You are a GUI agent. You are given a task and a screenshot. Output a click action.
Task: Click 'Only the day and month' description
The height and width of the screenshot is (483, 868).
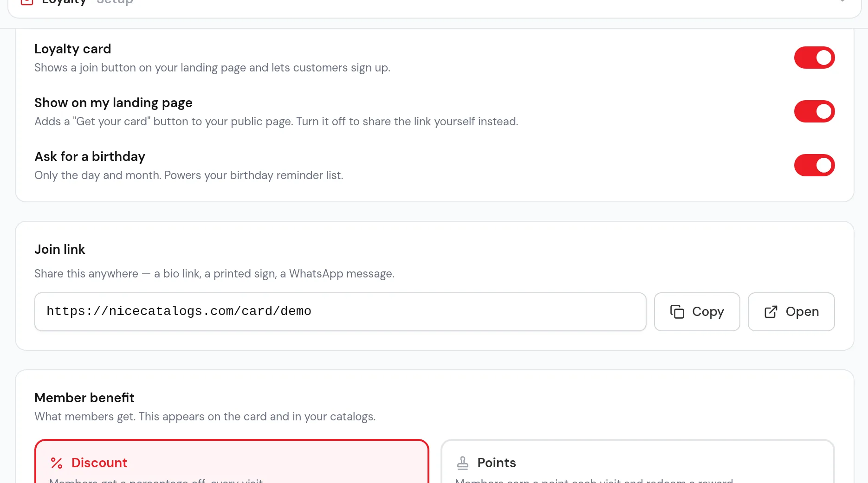[189, 175]
